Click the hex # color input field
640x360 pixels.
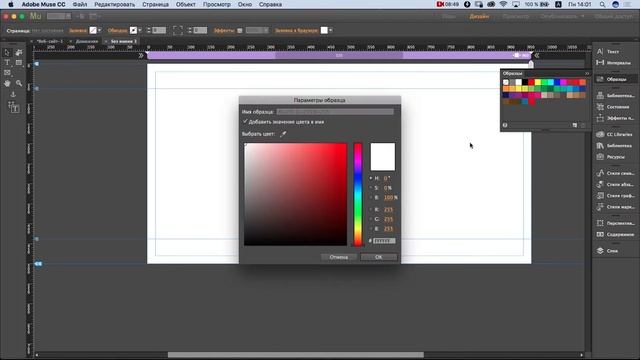[384, 241]
